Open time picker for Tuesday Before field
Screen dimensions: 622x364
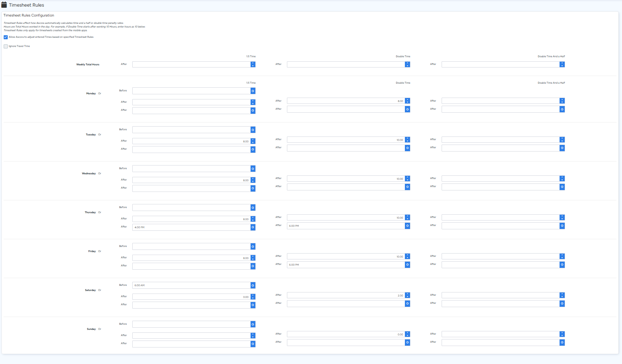click(253, 130)
